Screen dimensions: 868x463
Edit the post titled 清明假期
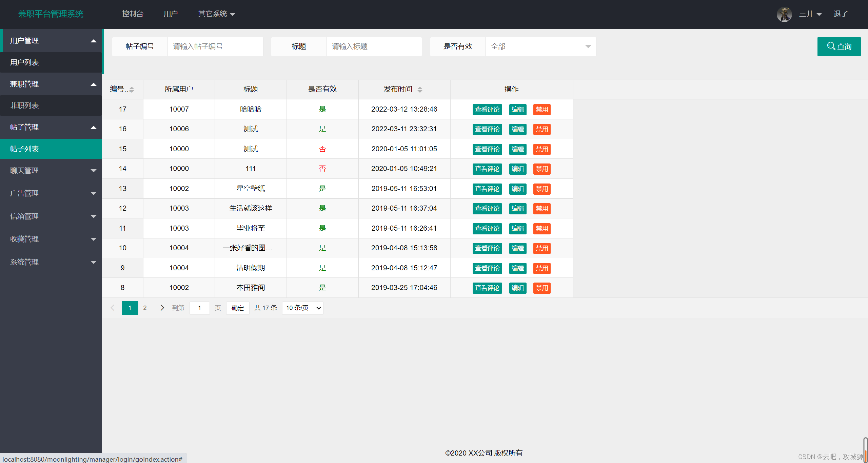tap(517, 268)
